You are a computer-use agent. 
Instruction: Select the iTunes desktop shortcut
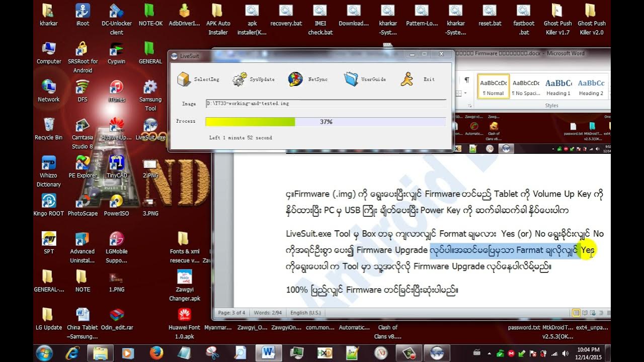116,91
